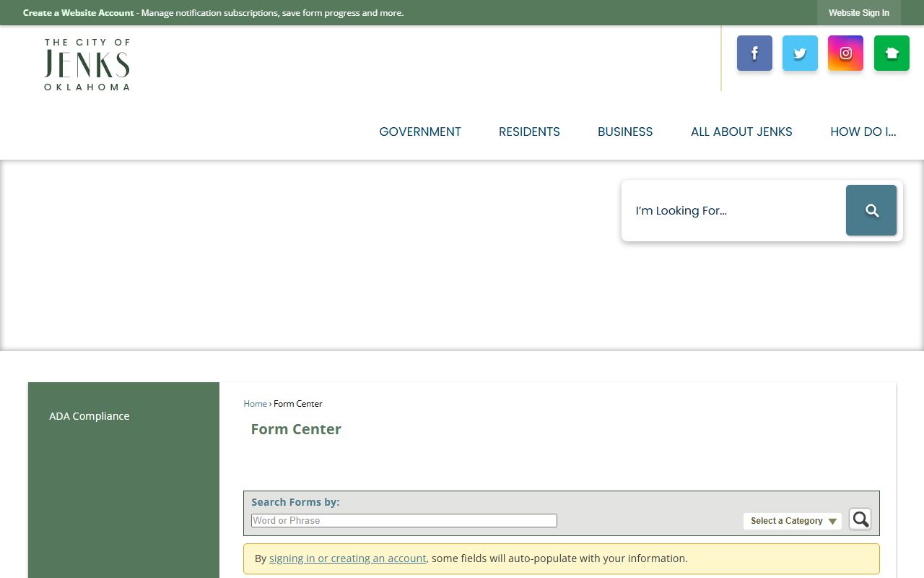
Task: Follow the signing in or creating an account link
Action: [x=347, y=558]
